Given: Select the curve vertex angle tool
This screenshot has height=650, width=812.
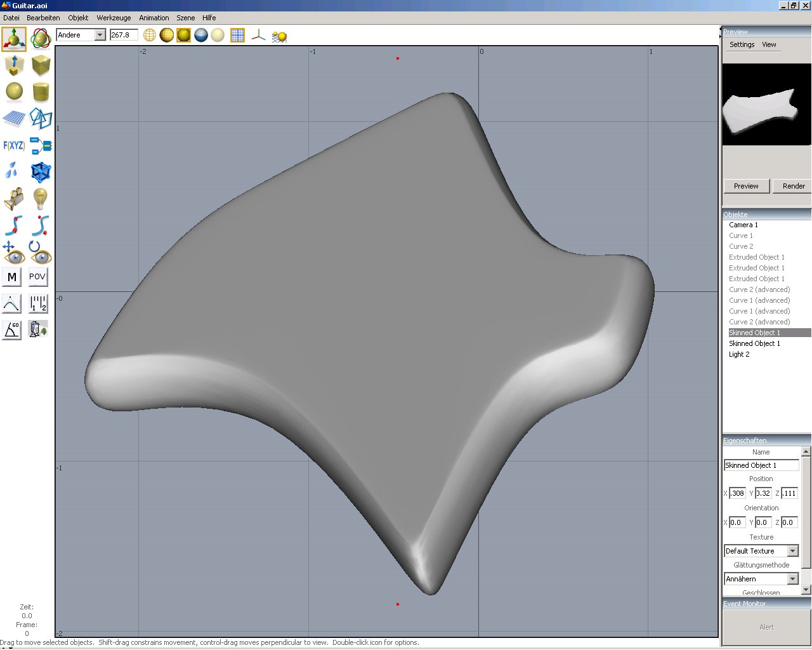Looking at the screenshot, I should tap(12, 303).
